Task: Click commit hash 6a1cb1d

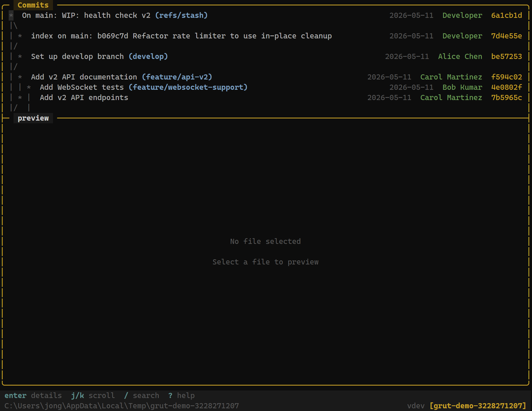Action: pyautogui.click(x=506, y=15)
